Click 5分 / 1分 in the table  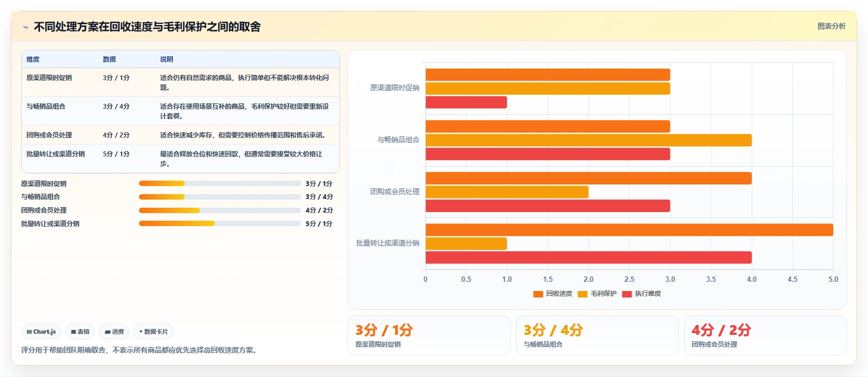click(116, 154)
